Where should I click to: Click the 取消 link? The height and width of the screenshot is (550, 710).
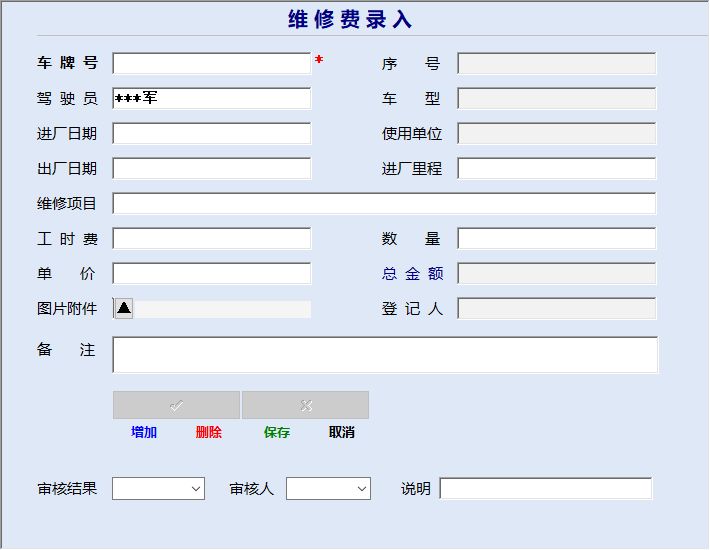tap(342, 432)
